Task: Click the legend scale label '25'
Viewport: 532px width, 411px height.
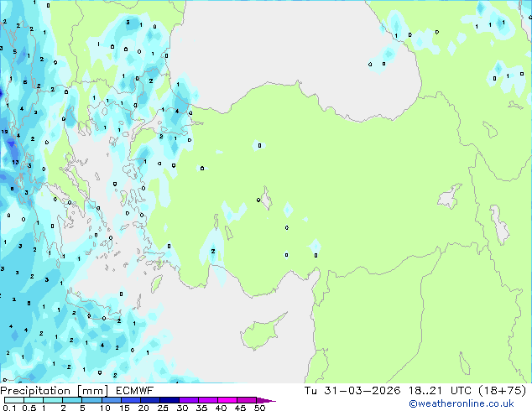Action: click(x=163, y=408)
